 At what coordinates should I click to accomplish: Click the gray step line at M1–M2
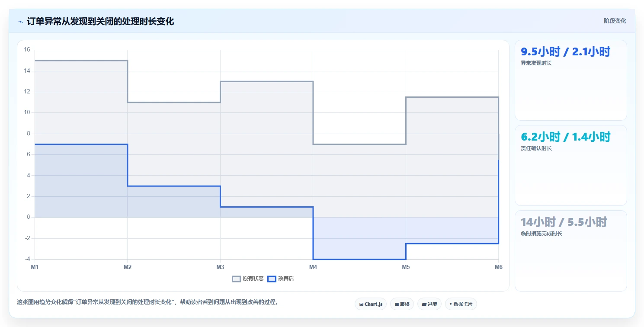pos(81,61)
